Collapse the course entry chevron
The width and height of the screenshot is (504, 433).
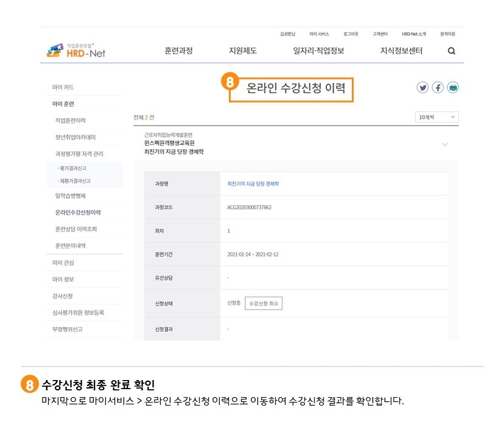pyautogui.click(x=444, y=144)
